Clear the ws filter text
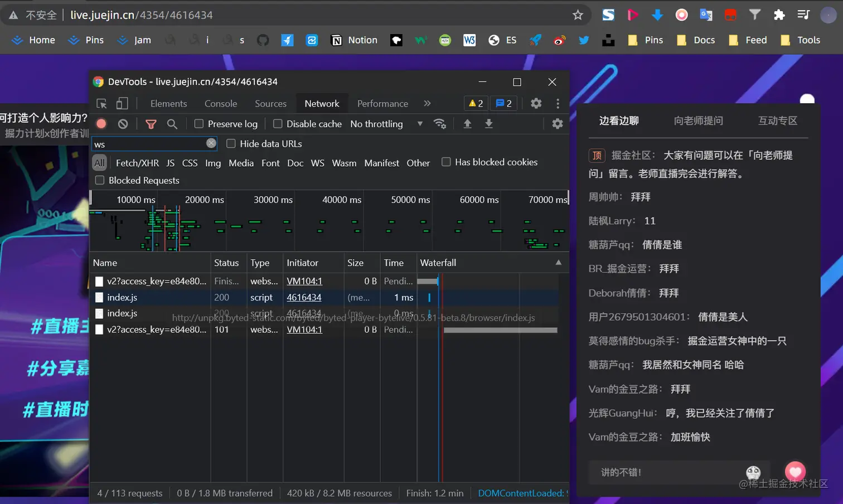The height and width of the screenshot is (504, 843). click(x=211, y=143)
